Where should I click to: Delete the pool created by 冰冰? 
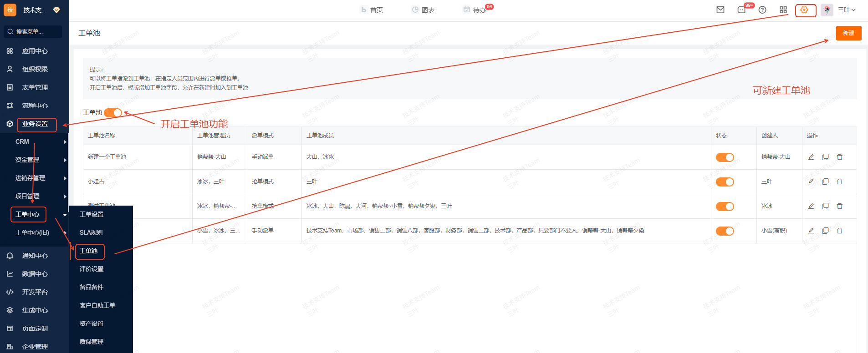pos(840,206)
